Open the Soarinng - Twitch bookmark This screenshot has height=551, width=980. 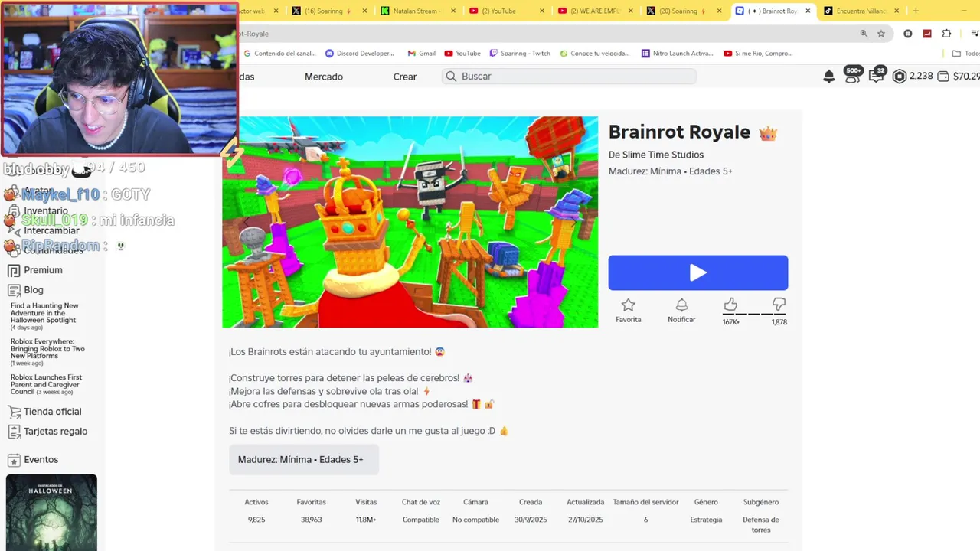520,54
